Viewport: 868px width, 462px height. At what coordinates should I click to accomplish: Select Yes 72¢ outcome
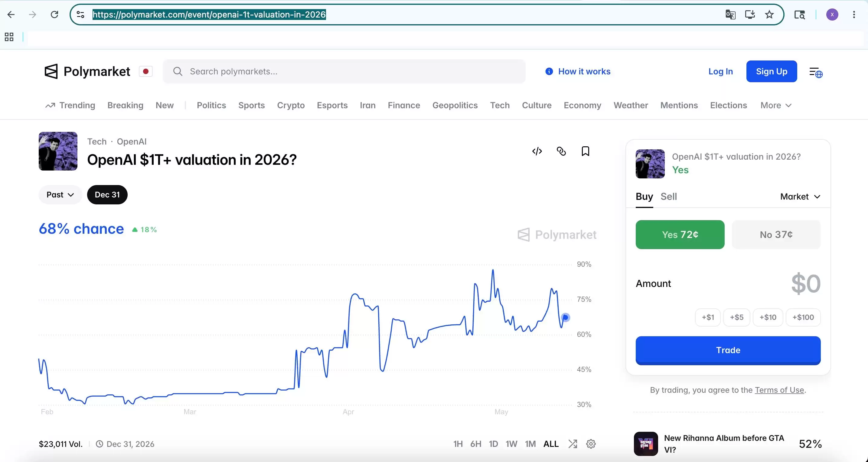pyautogui.click(x=680, y=235)
